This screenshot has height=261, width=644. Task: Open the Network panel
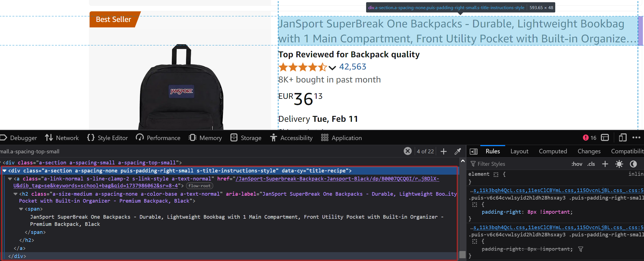67,138
